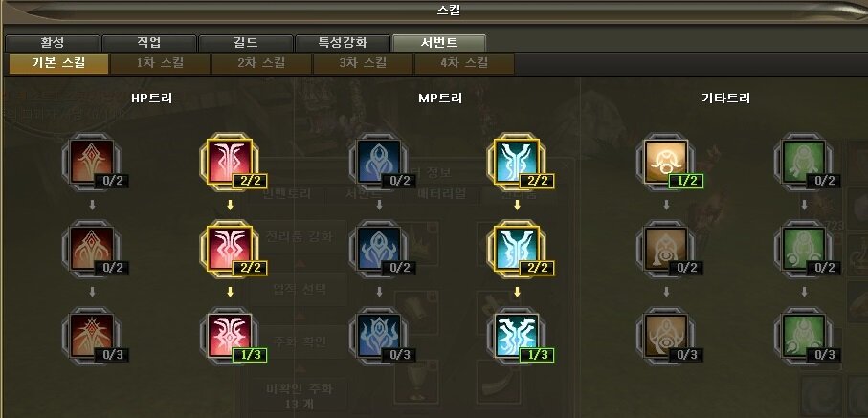The width and height of the screenshot is (868, 418).
Task: Switch to the 4차 스킬 sub-tab
Action: coord(464,64)
